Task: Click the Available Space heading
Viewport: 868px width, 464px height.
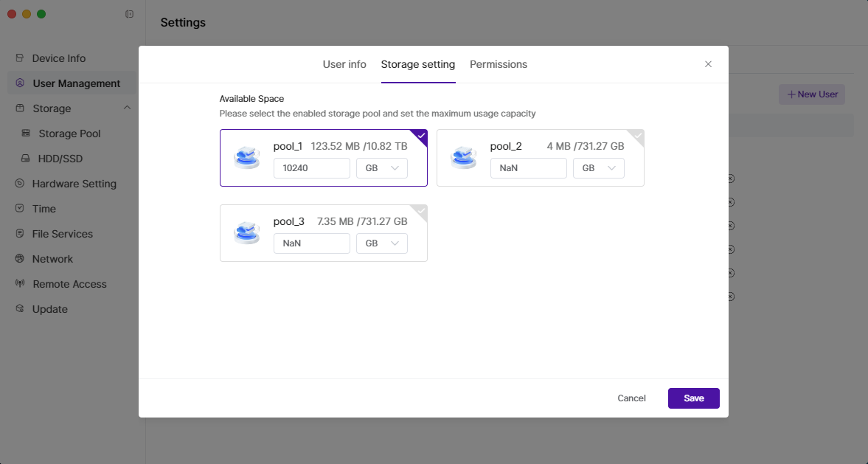Action: click(x=251, y=99)
